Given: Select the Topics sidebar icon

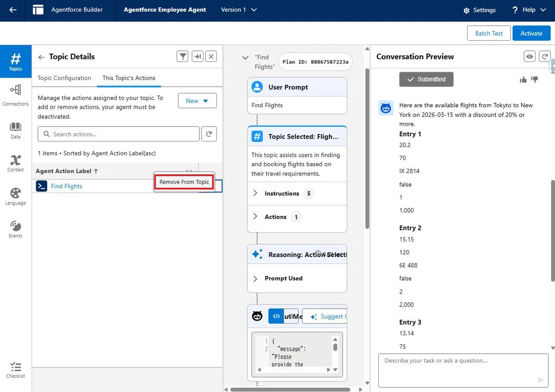Looking at the screenshot, I should 16,62.
